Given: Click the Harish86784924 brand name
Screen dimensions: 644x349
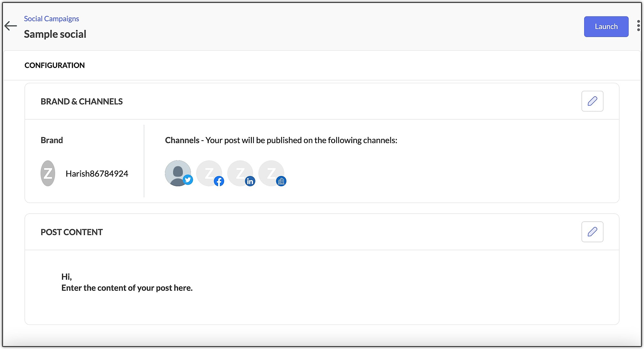Looking at the screenshot, I should (x=97, y=174).
